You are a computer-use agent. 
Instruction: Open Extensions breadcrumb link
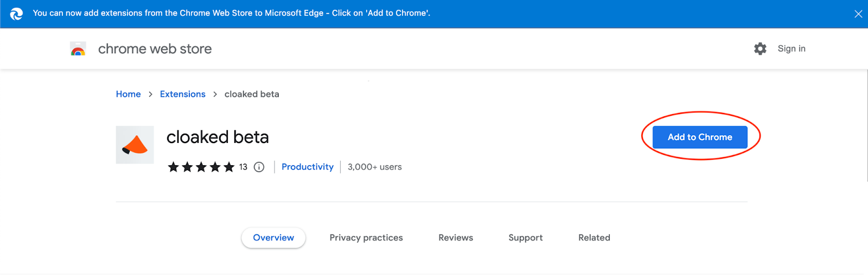[183, 94]
